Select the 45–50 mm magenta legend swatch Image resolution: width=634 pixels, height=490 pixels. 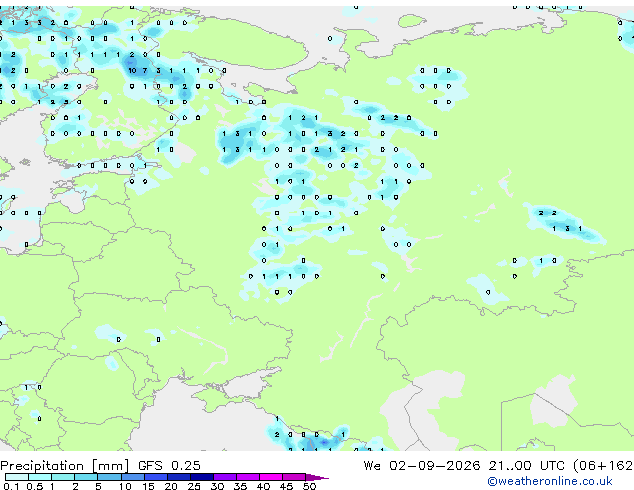click(294, 477)
